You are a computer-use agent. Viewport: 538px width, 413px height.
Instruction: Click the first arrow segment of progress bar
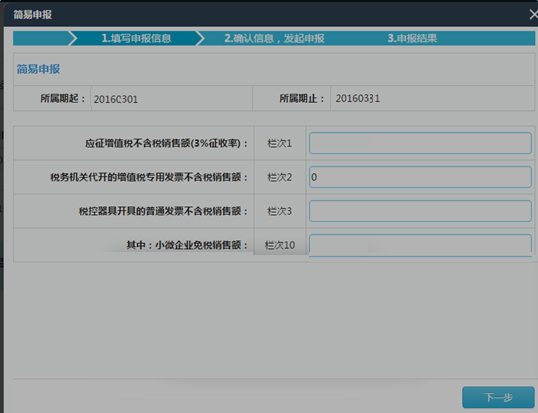tap(42, 38)
